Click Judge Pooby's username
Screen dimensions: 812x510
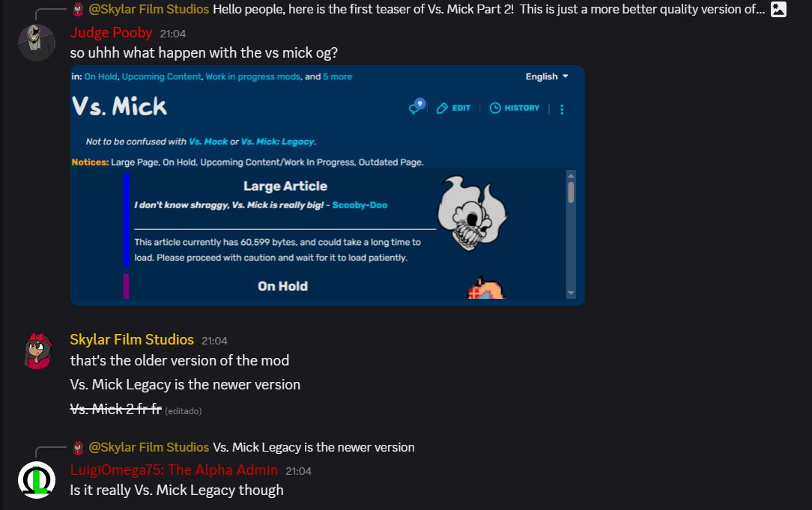pos(112,33)
